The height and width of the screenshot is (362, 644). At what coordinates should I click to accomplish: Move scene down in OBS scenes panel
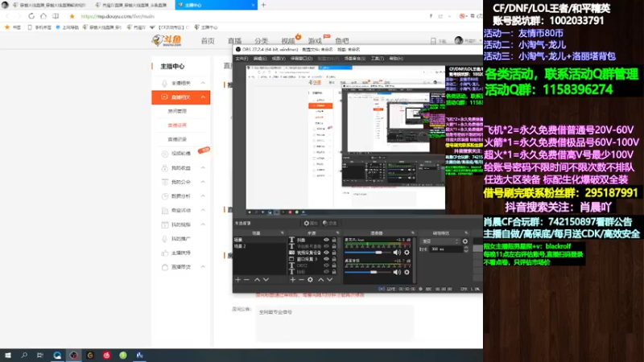[x=266, y=279]
